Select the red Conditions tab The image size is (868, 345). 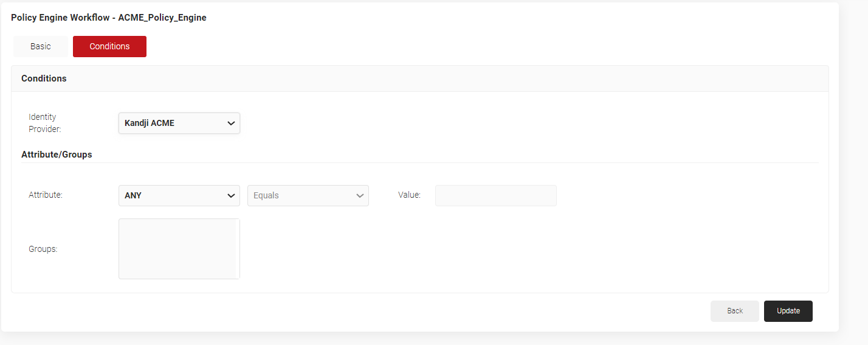point(109,46)
